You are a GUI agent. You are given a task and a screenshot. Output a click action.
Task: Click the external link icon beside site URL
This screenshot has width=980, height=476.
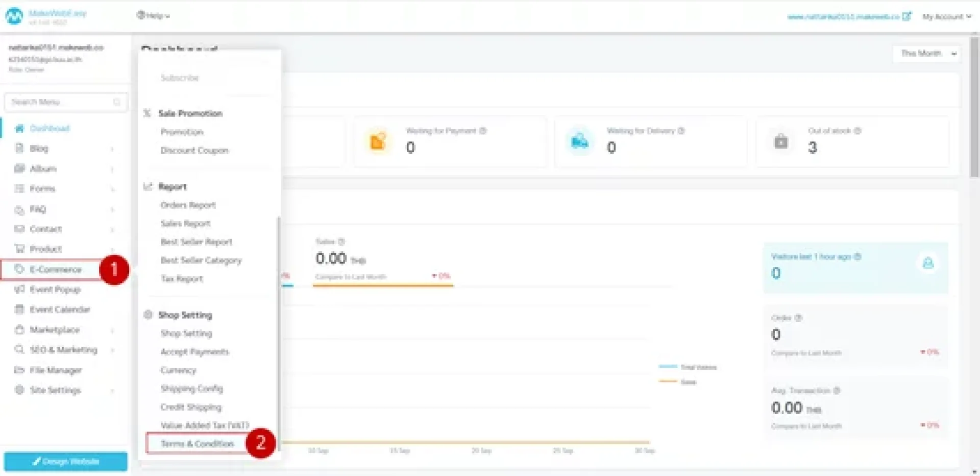[x=906, y=16]
